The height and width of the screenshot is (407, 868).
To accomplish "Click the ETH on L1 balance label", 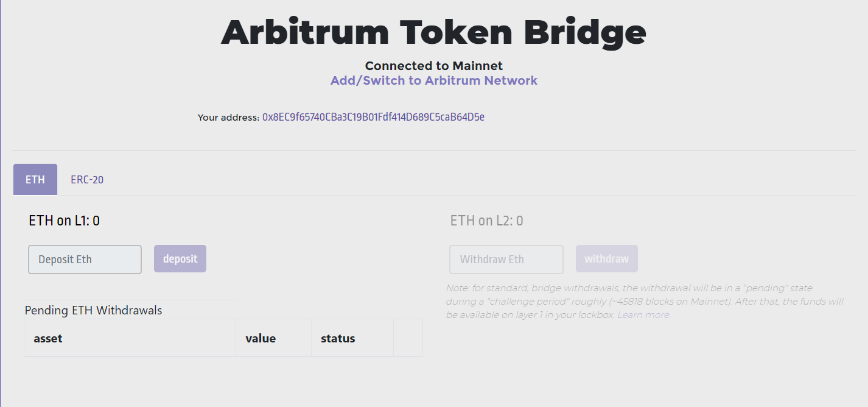I will pyautogui.click(x=65, y=221).
